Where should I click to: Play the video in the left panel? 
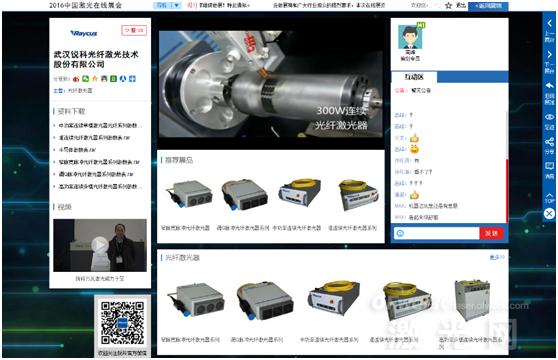(x=100, y=245)
